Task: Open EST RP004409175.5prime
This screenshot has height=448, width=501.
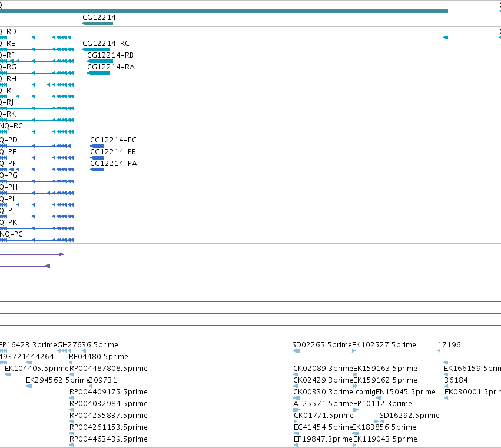Action: (x=108, y=392)
